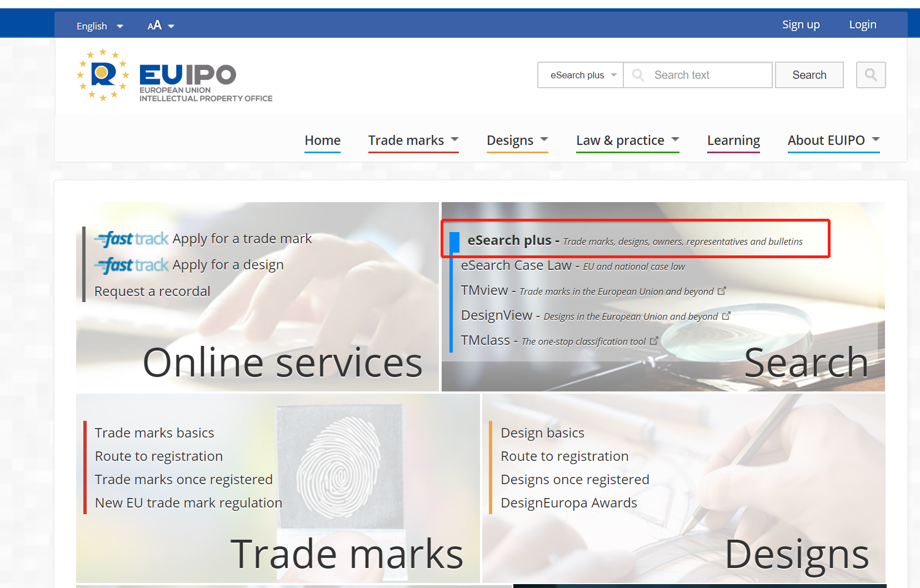Viewport: 920px width, 588px height.
Task: Click the external link icon next to DesignView
Action: coord(726,316)
